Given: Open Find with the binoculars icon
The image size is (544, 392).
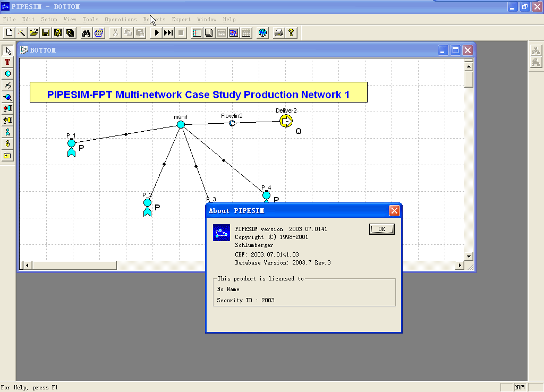Looking at the screenshot, I should [x=86, y=33].
